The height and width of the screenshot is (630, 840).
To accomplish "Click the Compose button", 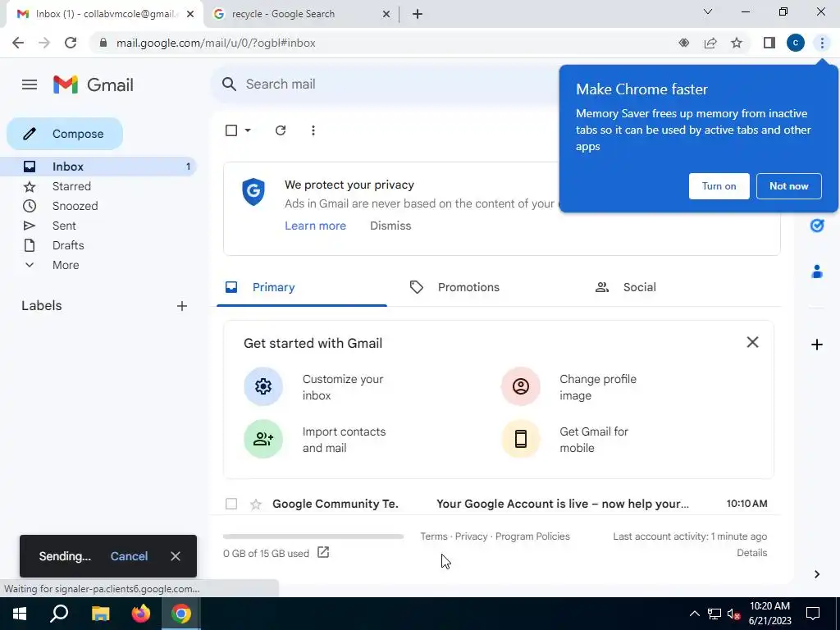I will [65, 134].
